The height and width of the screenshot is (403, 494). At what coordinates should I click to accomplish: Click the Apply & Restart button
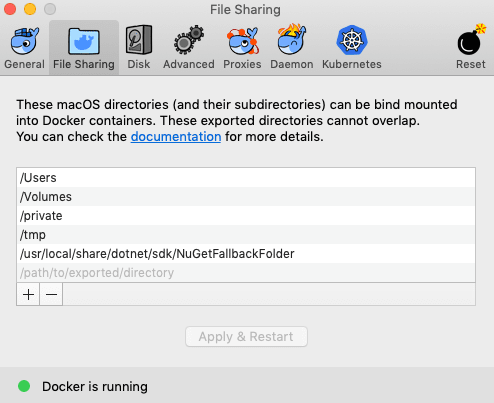pos(246,337)
